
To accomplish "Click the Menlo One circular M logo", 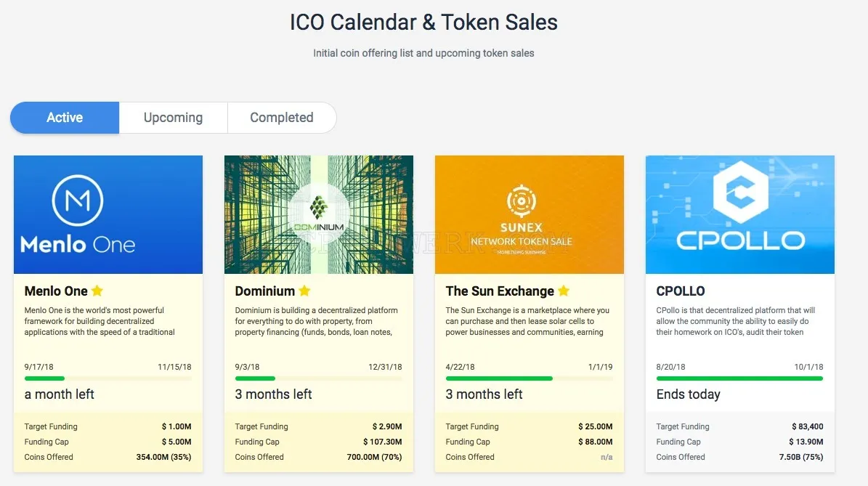I will pyautogui.click(x=78, y=201).
